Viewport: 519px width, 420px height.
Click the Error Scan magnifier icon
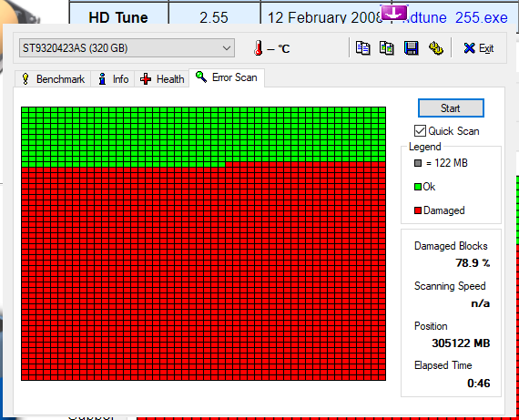201,77
